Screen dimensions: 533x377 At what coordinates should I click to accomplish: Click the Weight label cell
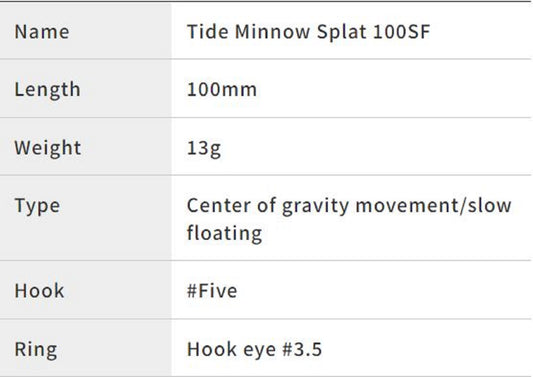(x=86, y=147)
